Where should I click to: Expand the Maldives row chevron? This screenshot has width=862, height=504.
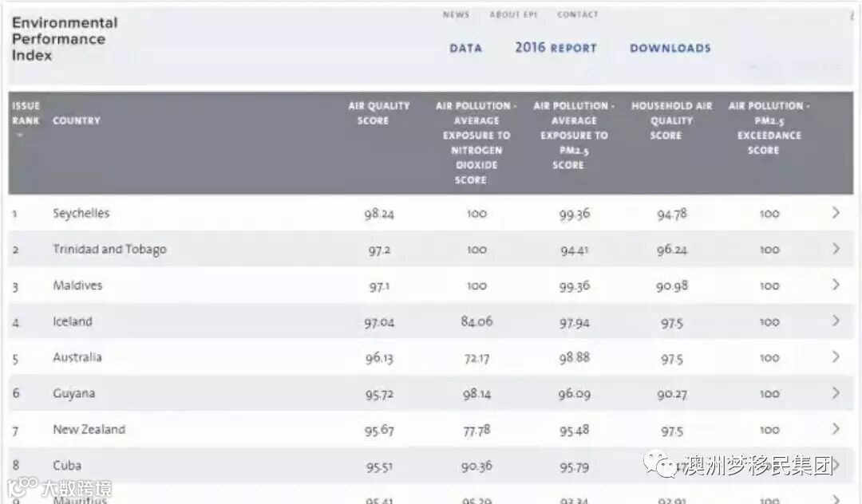pos(836,285)
